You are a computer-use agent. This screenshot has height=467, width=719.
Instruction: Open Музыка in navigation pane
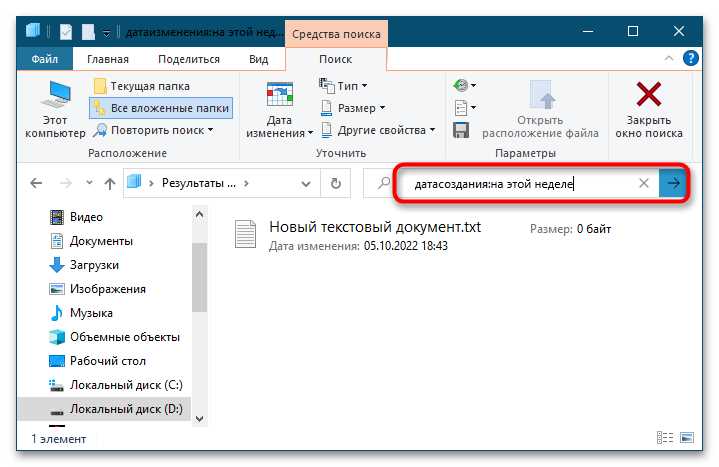81,313
